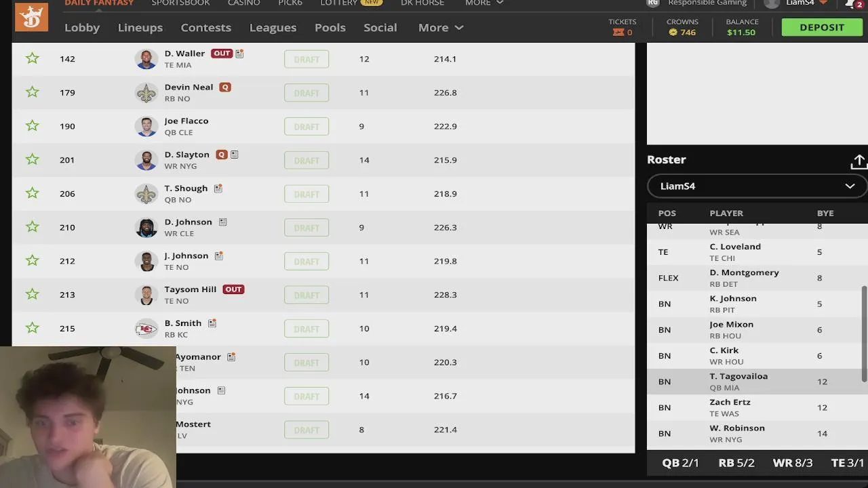Viewport: 868px width, 488px height.
Task: Go to the Pools tab
Action: click(330, 27)
